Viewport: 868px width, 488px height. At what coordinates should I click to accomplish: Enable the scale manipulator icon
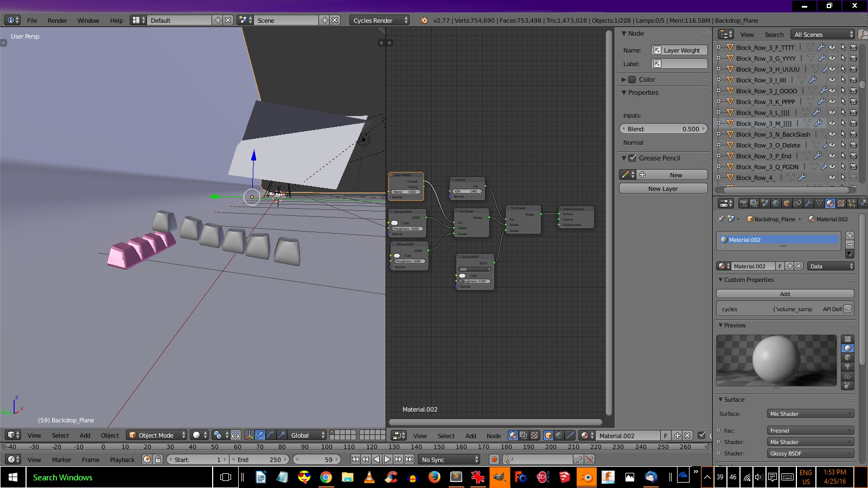282,435
